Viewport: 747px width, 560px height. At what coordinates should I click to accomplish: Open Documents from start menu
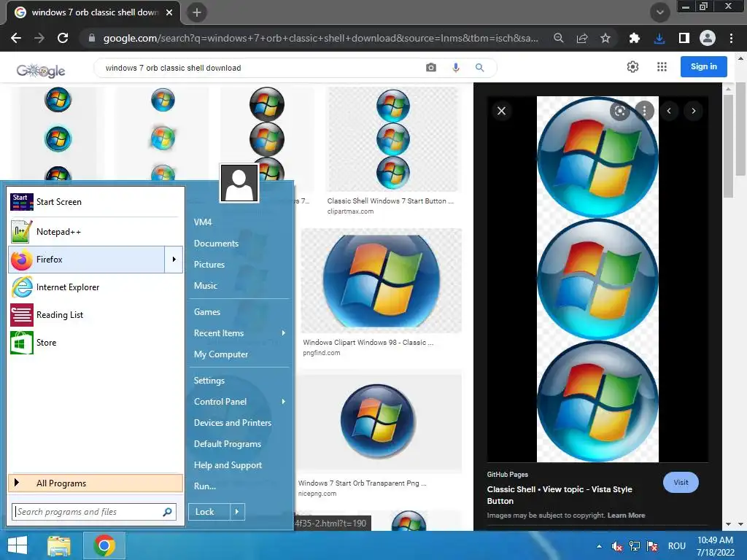(x=216, y=244)
